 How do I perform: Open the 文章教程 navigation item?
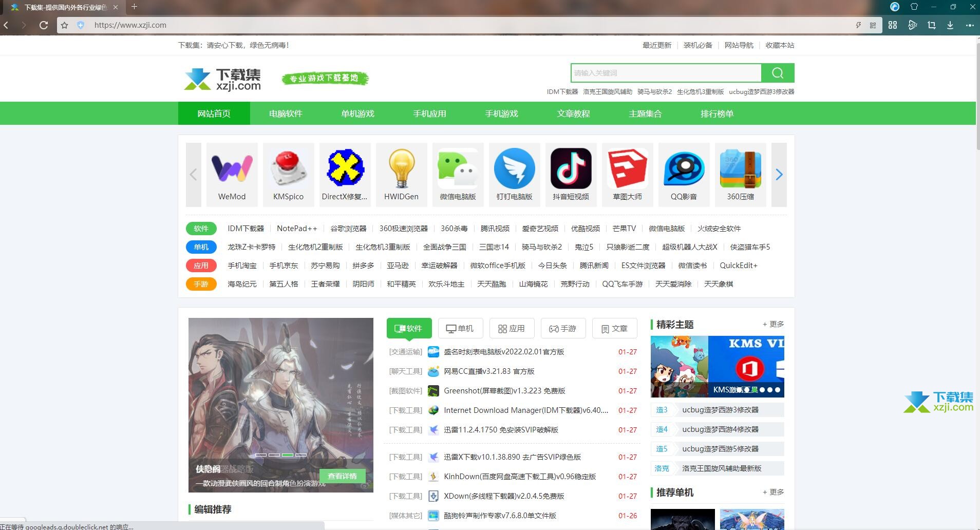click(574, 113)
